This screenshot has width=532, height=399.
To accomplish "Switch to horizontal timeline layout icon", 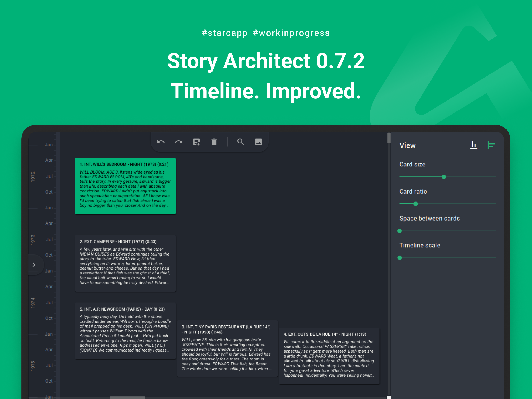I will [x=473, y=145].
